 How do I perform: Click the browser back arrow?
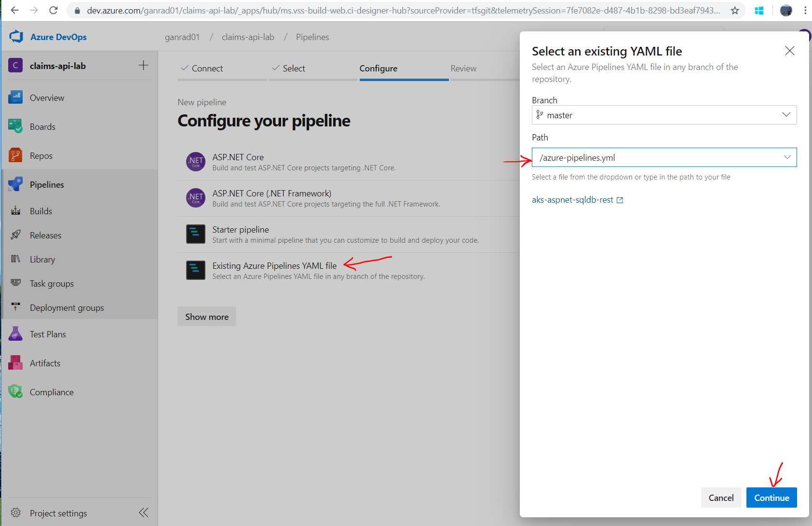tap(15, 10)
